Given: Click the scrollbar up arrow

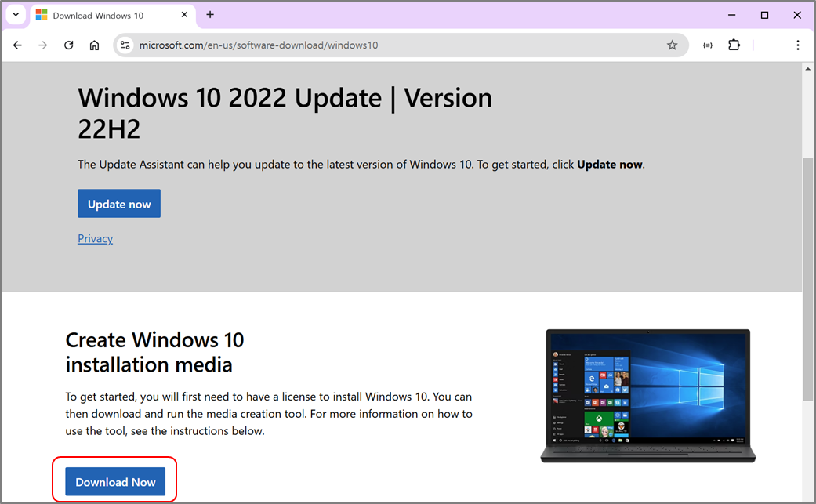Looking at the screenshot, I should pyautogui.click(x=807, y=69).
